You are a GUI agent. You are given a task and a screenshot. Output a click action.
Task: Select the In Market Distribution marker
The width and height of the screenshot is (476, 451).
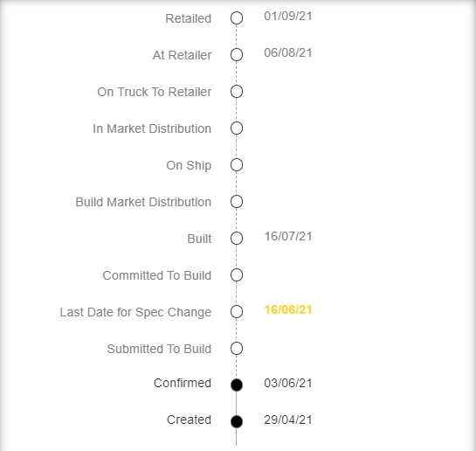pos(237,128)
